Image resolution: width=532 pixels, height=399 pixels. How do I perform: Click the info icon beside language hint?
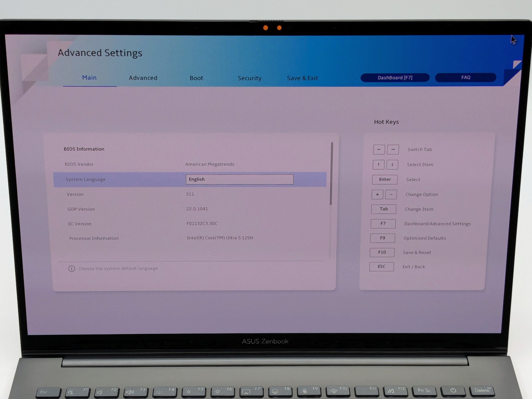[x=71, y=269]
